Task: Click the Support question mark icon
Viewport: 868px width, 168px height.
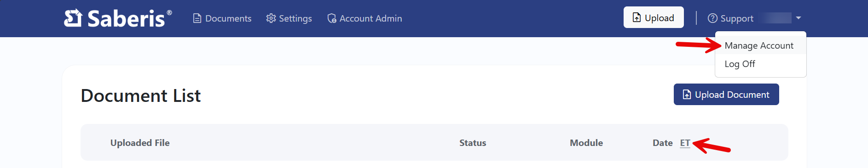Action: [x=712, y=18]
